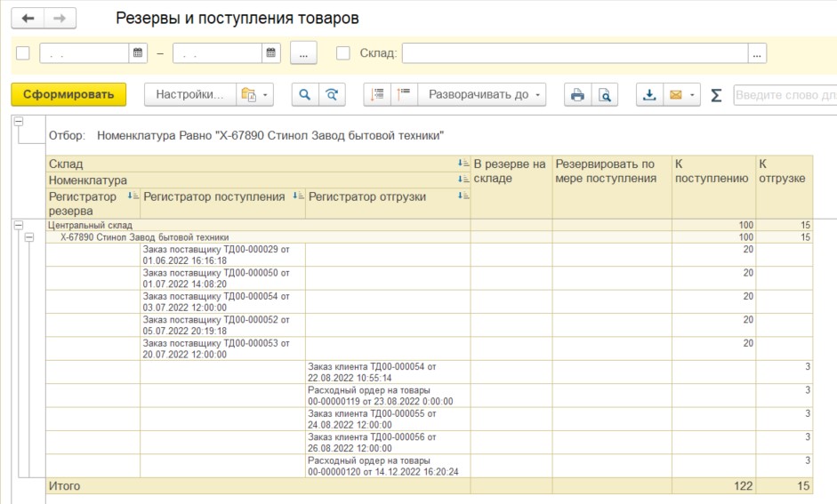Click the period selection ellipsis button

point(302,53)
